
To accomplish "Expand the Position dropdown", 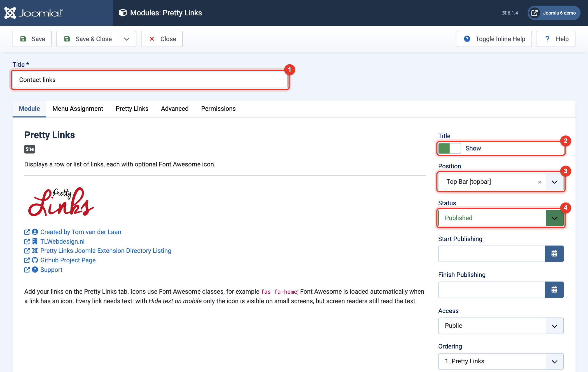I will (554, 182).
